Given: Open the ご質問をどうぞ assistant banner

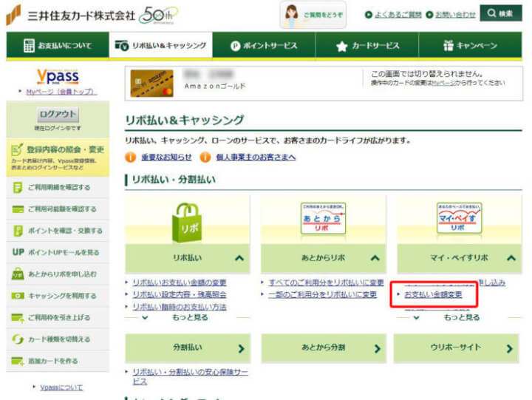Looking at the screenshot, I should (313, 16).
